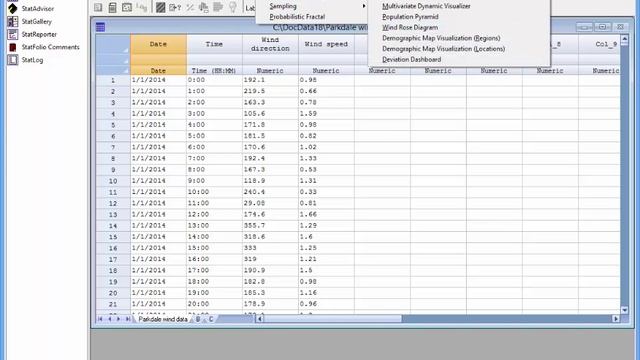This screenshot has height=360, width=640.
Task: Open the StatAdvisor icon in sidebar
Action: 13,8
